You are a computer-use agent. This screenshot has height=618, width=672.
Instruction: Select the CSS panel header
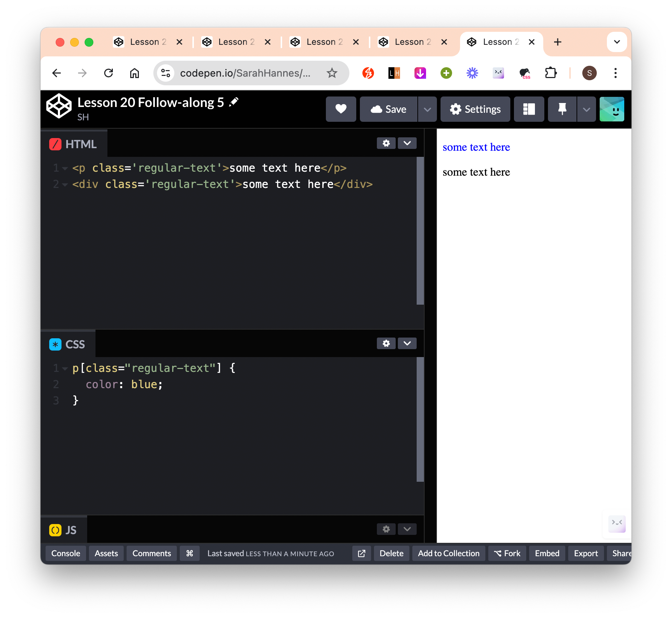tap(68, 344)
